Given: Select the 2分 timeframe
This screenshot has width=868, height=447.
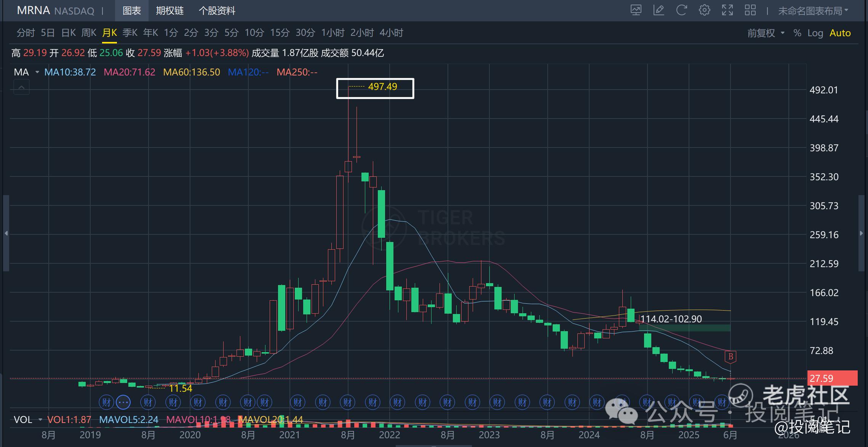Looking at the screenshot, I should click(x=191, y=33).
